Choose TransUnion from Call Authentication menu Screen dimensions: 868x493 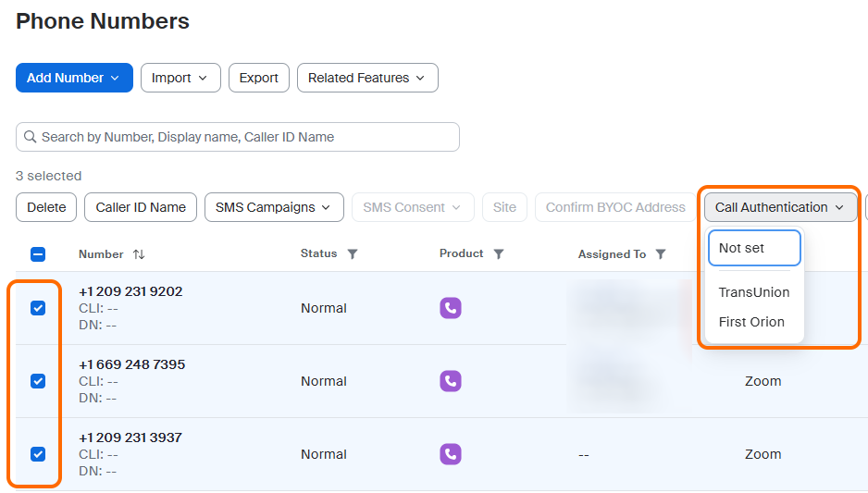click(x=753, y=292)
